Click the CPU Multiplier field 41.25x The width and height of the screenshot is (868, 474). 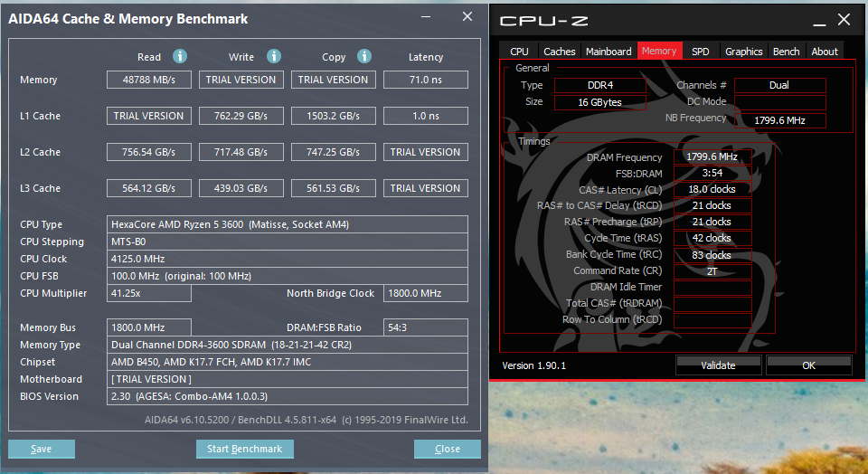pyautogui.click(x=149, y=293)
